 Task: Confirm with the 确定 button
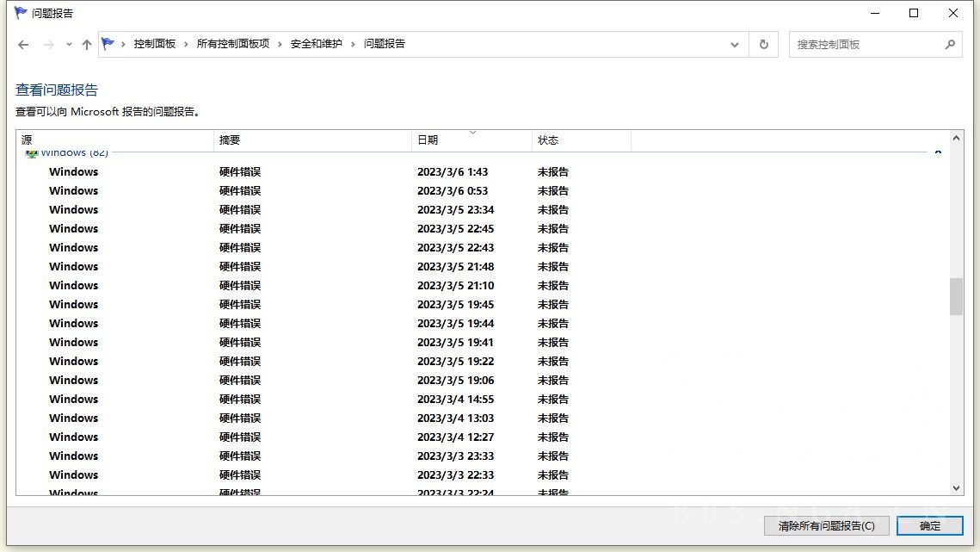pyautogui.click(x=928, y=525)
